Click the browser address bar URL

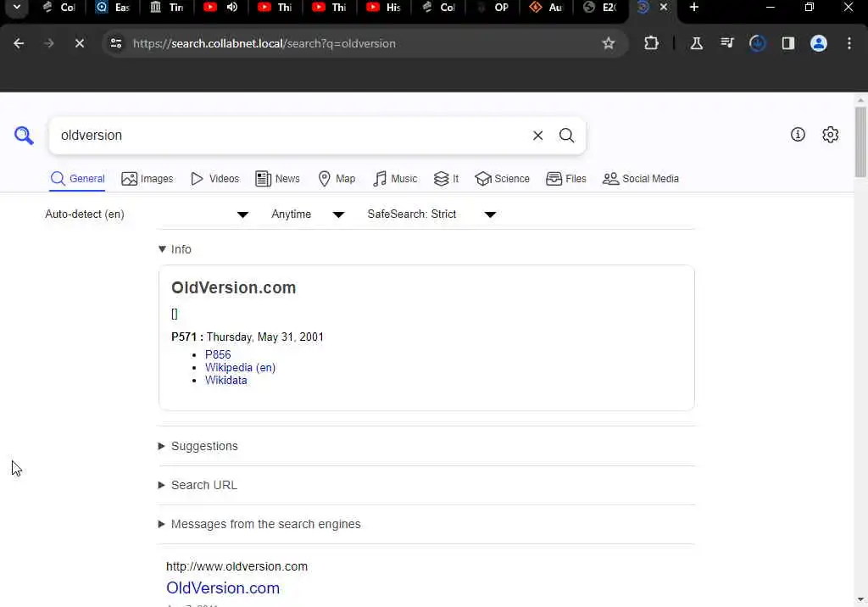coord(264,43)
